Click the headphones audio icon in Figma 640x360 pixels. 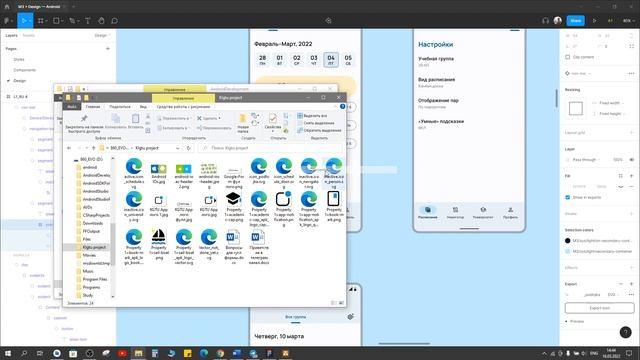click(x=545, y=20)
